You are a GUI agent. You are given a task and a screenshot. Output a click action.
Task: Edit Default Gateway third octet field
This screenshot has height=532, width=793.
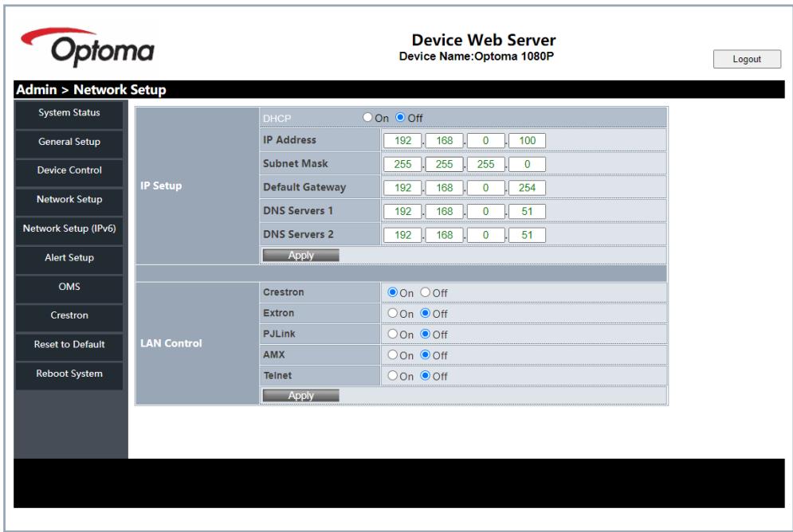485,188
